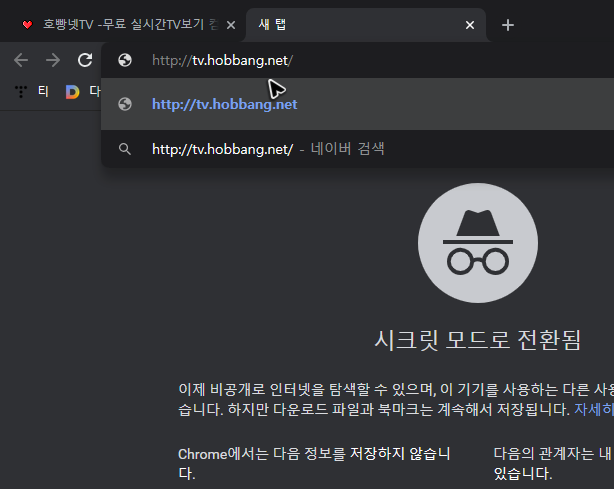Image resolution: width=614 pixels, height=489 pixels.
Task: Go back with the back arrow
Action: (21, 60)
